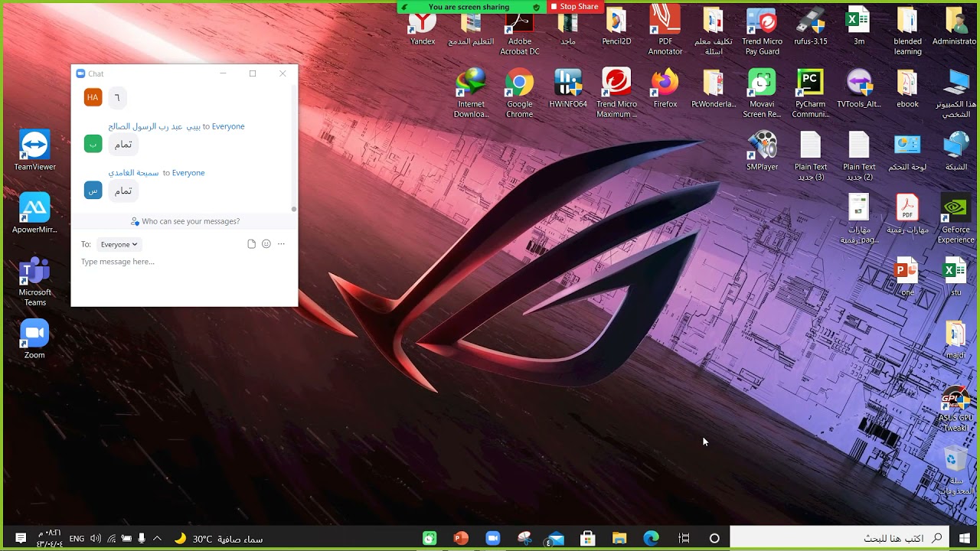Click the ENG language indicator
The image size is (980, 551).
pos(77,539)
